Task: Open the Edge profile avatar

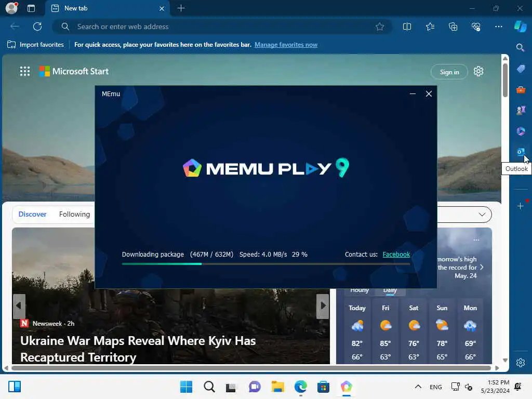Action: click(x=11, y=8)
